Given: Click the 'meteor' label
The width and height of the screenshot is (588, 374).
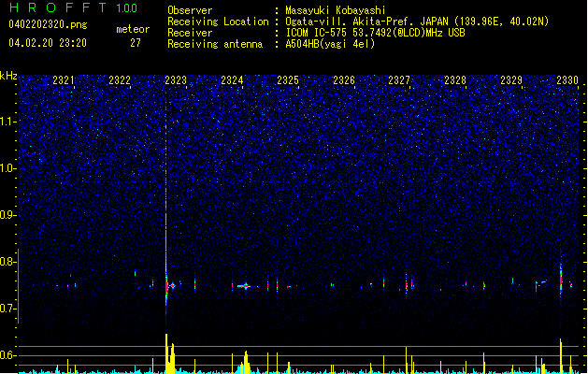Looking at the screenshot, I should tap(133, 29).
